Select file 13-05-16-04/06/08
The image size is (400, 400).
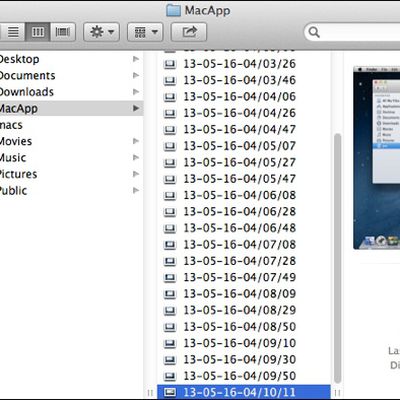click(x=244, y=195)
